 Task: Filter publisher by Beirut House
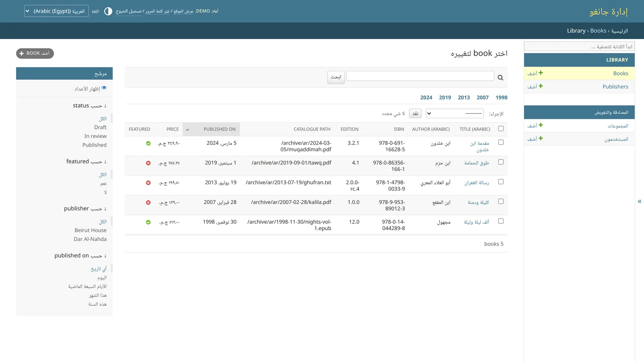91,230
